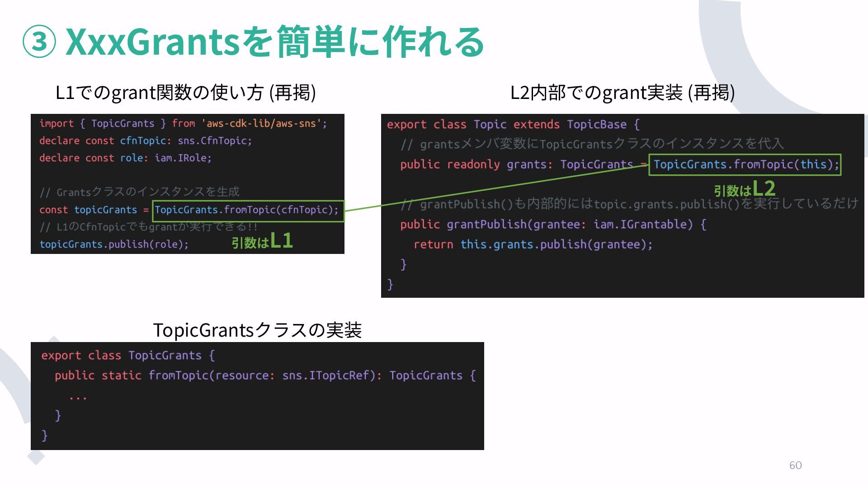Screen dimensions: 868x488
Task: Click the slide title XxxGrantsを簡単に作れる
Action: point(274,42)
